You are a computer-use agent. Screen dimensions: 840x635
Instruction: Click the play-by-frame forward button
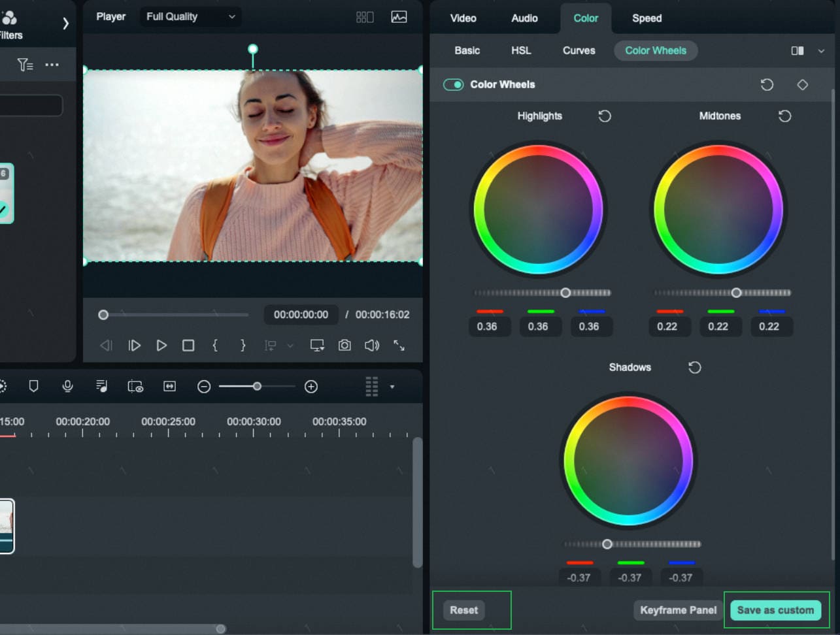(x=135, y=346)
